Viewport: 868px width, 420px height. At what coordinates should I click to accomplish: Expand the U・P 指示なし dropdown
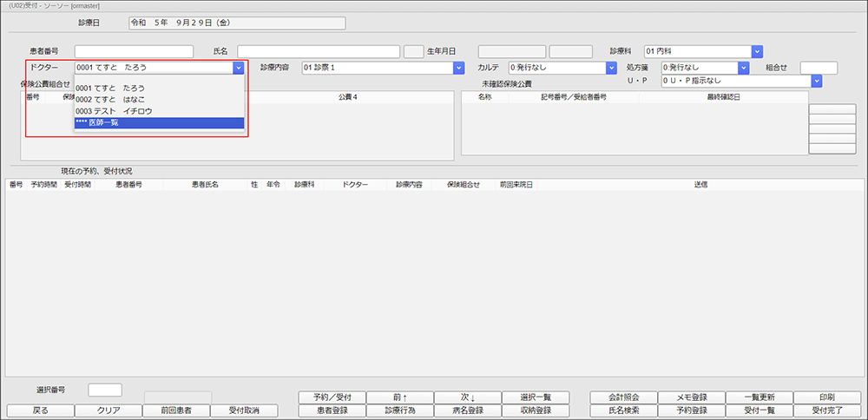pos(816,81)
